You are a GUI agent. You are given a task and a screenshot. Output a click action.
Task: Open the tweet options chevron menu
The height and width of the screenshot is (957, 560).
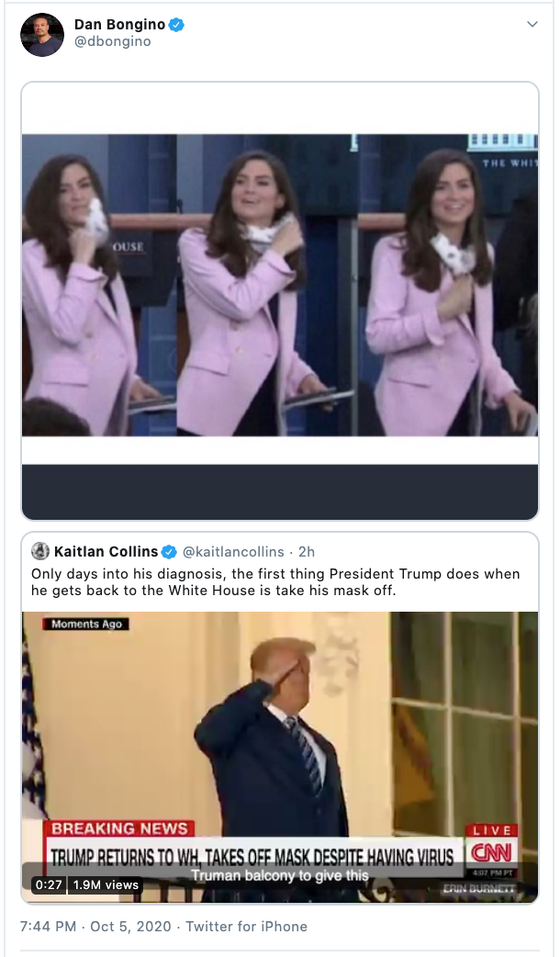tap(532, 25)
